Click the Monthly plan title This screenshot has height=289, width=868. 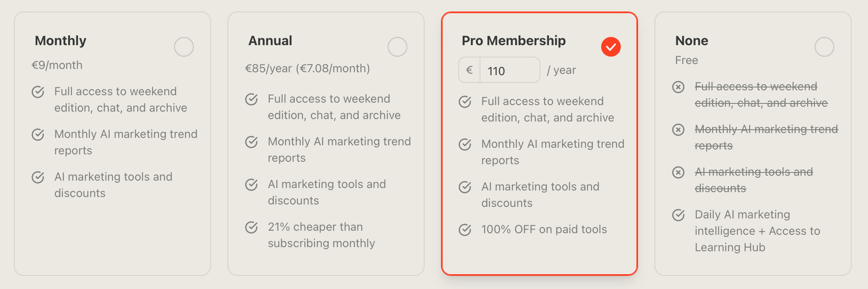point(61,41)
